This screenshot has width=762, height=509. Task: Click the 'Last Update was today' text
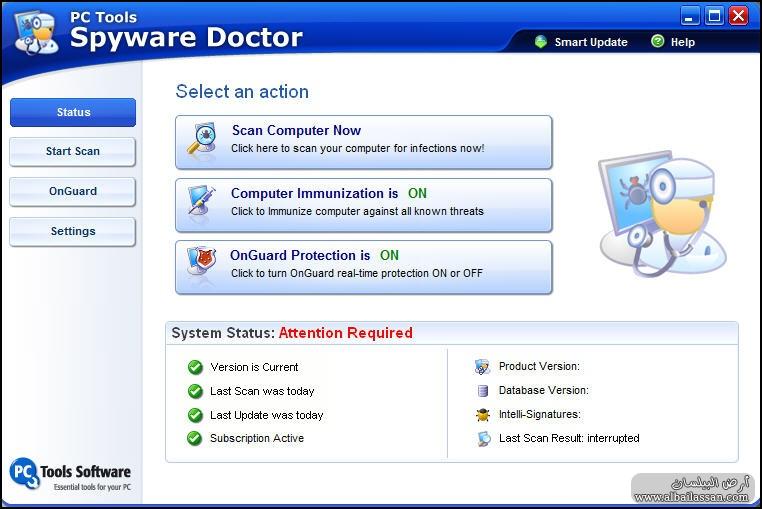pos(266,415)
